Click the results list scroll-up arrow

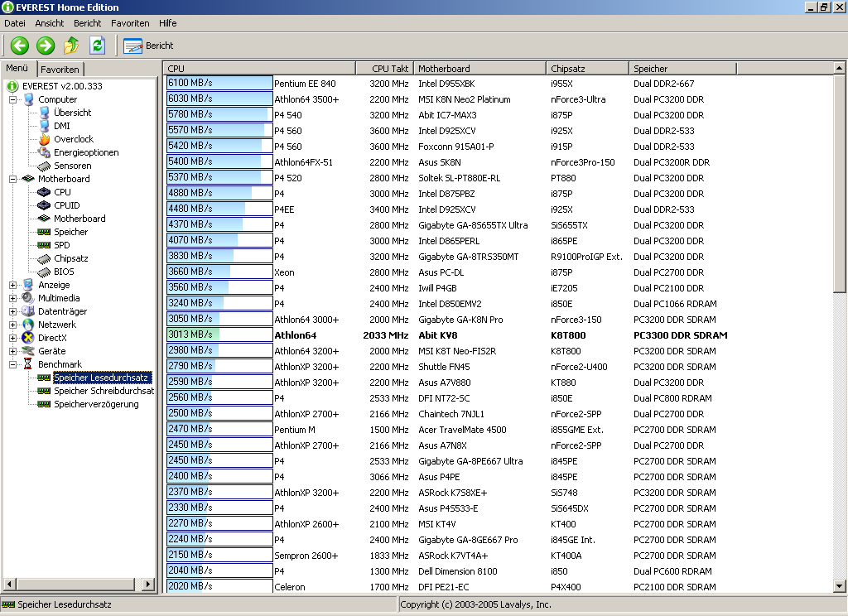pyautogui.click(x=839, y=68)
